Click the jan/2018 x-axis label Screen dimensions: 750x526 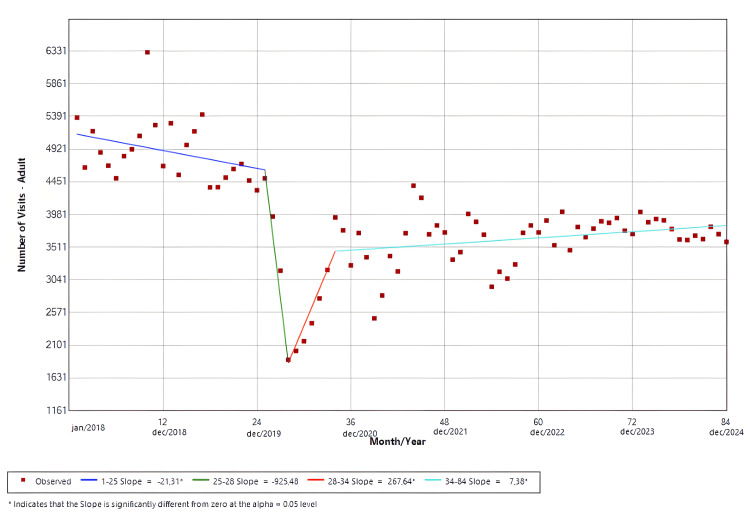(x=88, y=427)
